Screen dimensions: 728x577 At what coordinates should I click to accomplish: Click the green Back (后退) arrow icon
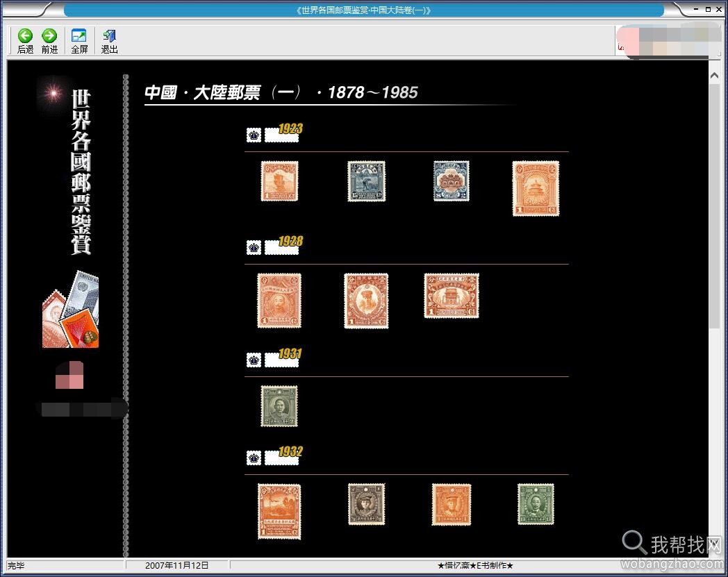click(25, 35)
